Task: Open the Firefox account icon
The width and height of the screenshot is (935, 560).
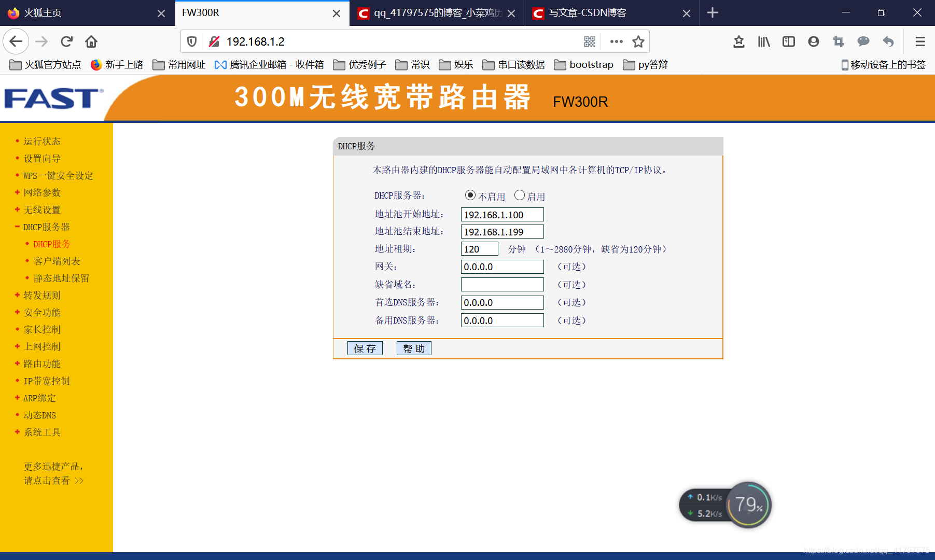Action: pos(814,41)
